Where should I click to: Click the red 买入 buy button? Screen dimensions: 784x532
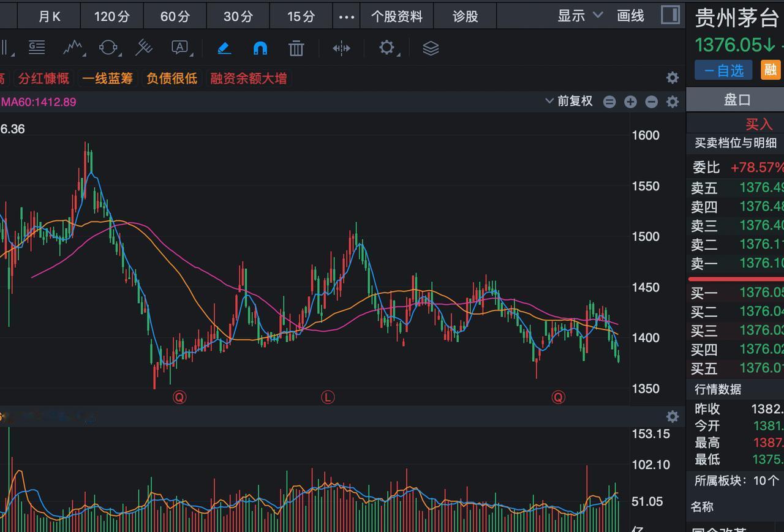tap(759, 123)
